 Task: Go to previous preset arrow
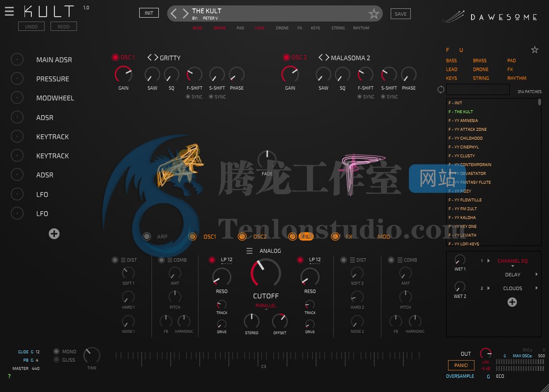[x=174, y=14]
